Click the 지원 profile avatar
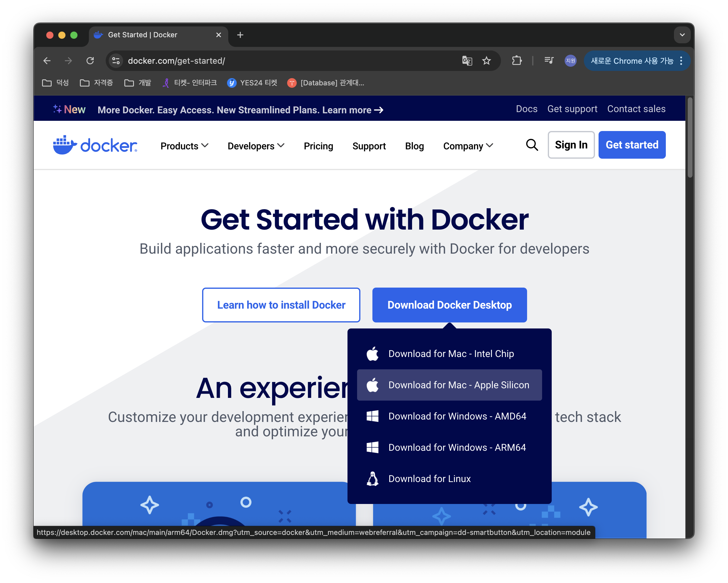728x583 pixels. coord(570,61)
